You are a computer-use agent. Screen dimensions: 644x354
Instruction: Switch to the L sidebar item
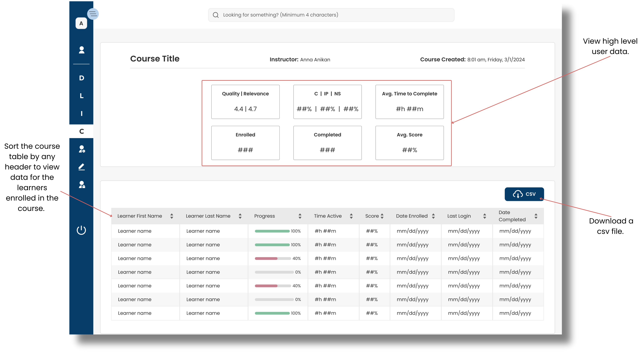[x=81, y=96]
